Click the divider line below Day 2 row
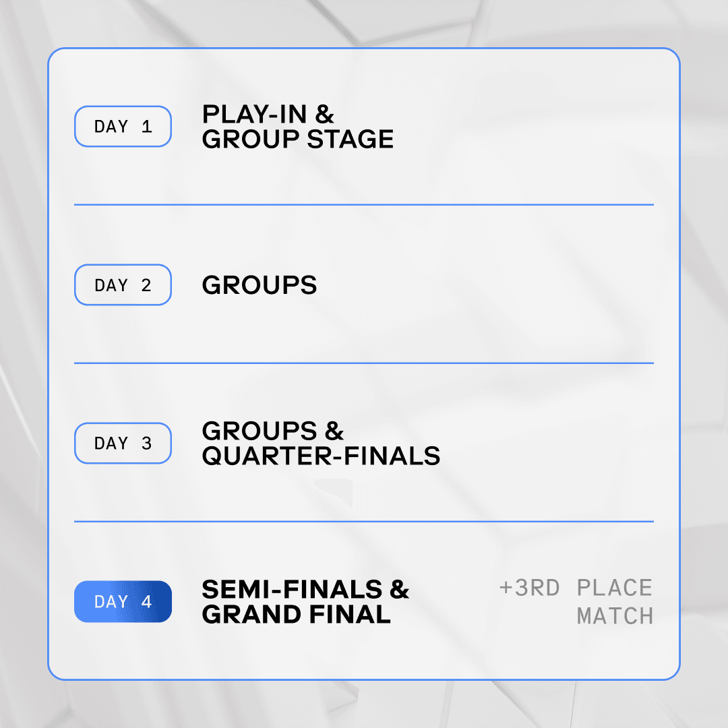The height and width of the screenshot is (728, 728). [364, 363]
